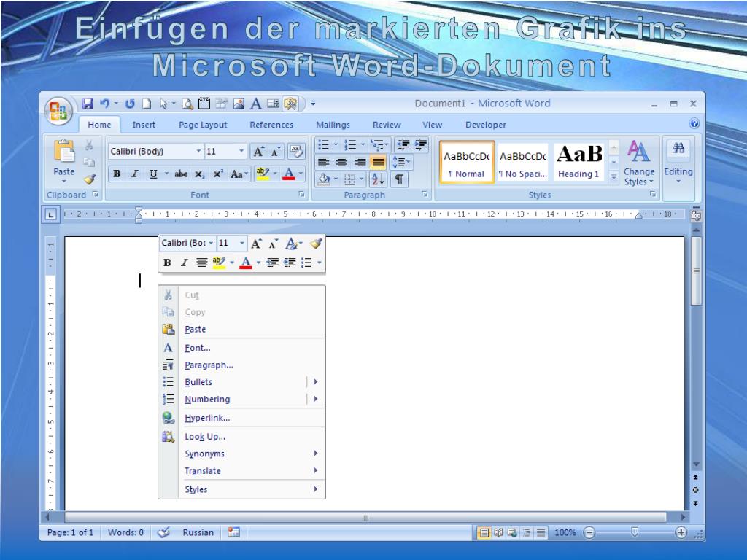The height and width of the screenshot is (560, 747).
Task: Switch to the Review tab
Action: pos(387,125)
